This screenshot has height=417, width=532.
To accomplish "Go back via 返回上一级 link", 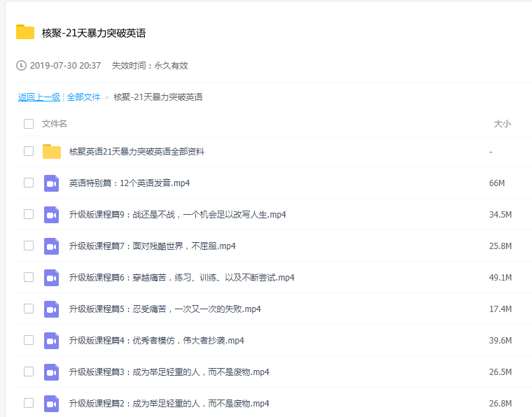I will (x=39, y=97).
